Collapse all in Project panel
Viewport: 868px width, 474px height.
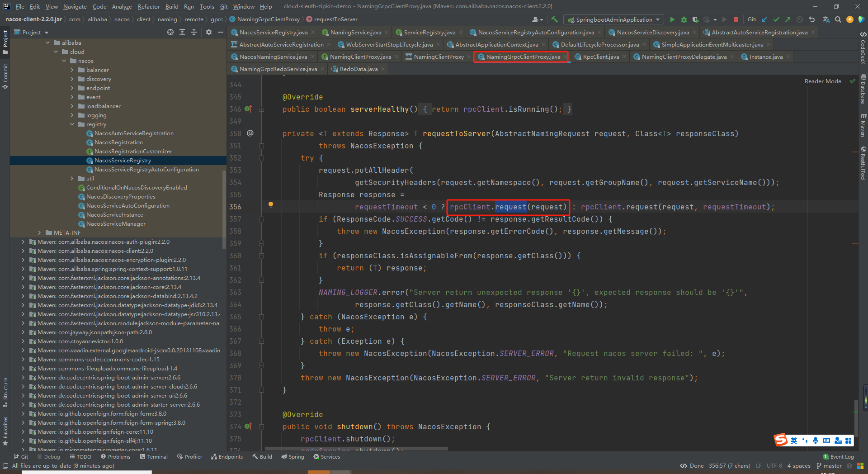[x=194, y=32]
